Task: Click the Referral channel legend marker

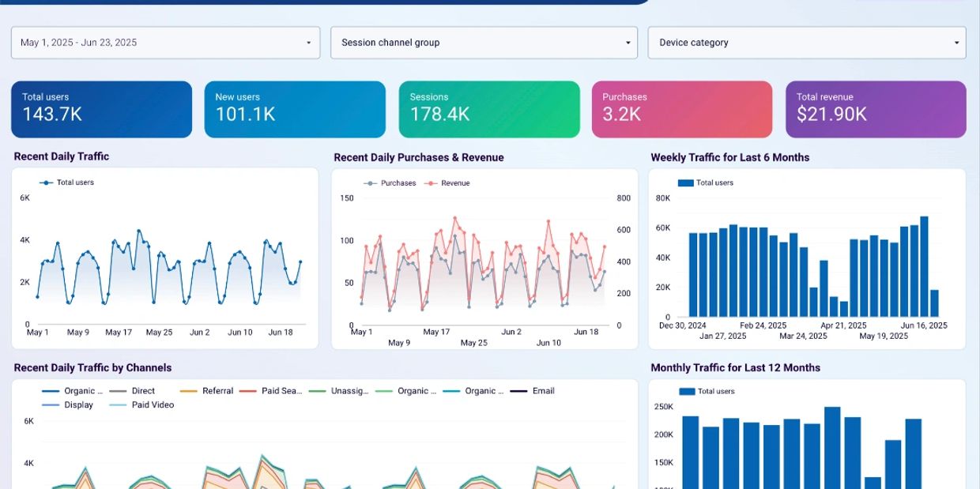Action: 189,391
